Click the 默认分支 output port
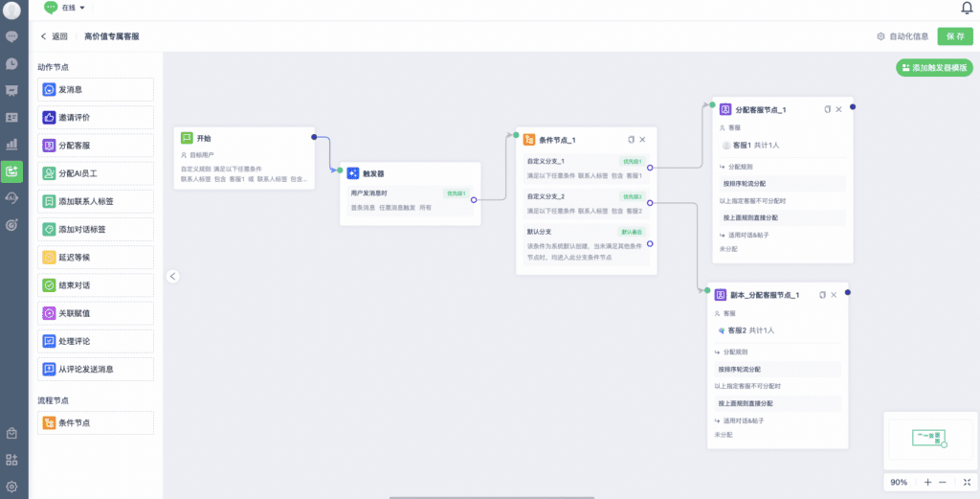This screenshot has height=499, width=980. pyautogui.click(x=650, y=242)
